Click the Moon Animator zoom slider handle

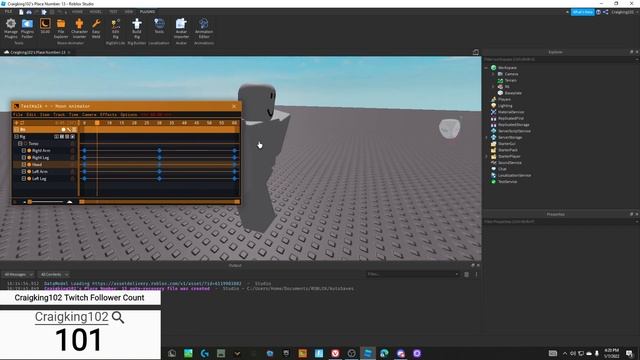click(30, 202)
